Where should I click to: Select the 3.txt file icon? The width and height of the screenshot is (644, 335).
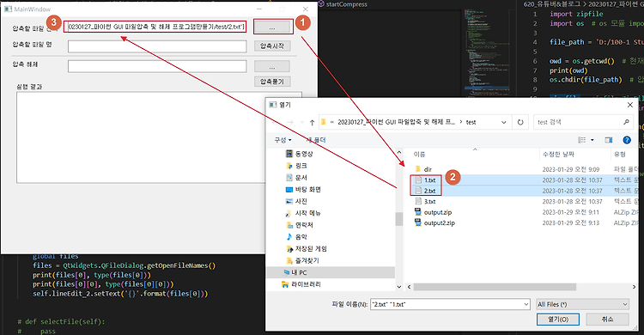[x=418, y=201]
